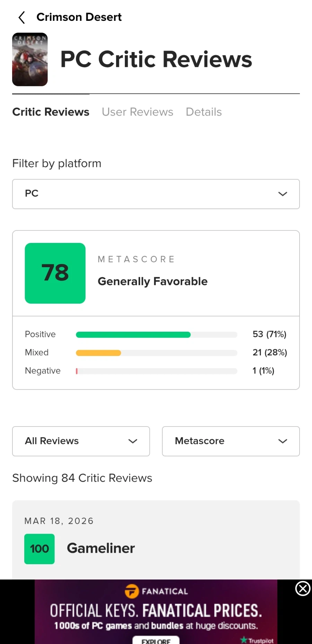Tap the back arrow beside Crimson Desert
The height and width of the screenshot is (644, 312).
21,17
